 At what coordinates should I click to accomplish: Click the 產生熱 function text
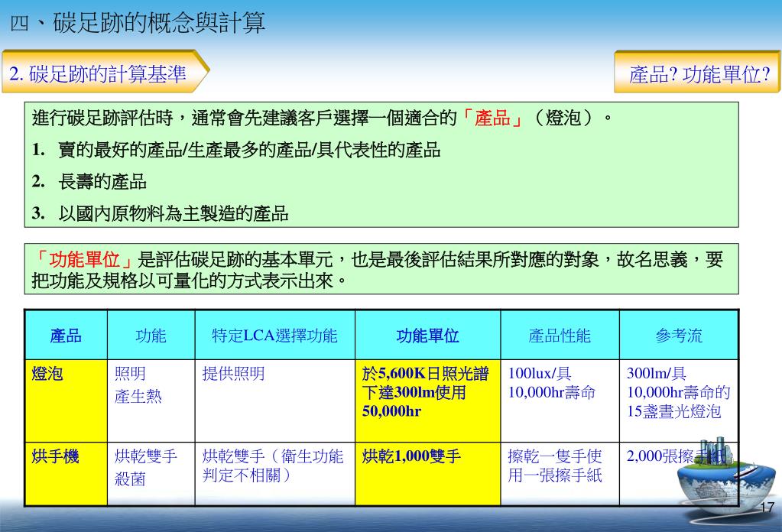138,397
